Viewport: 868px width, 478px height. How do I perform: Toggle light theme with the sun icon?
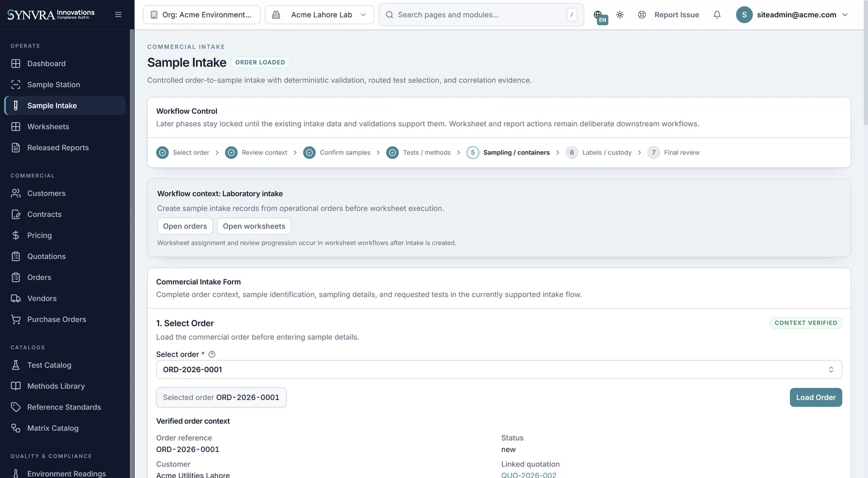[620, 15]
